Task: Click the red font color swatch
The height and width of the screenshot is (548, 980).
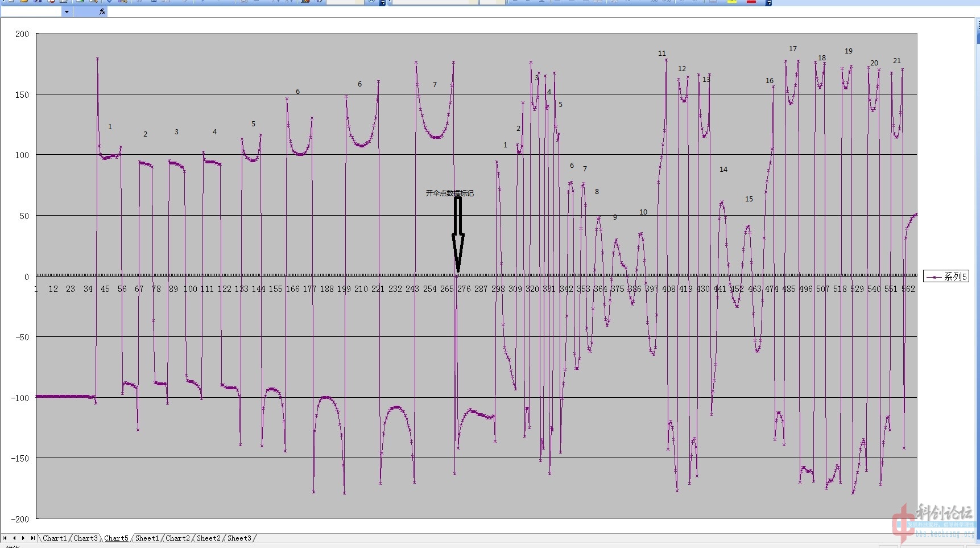Action: pos(751,2)
